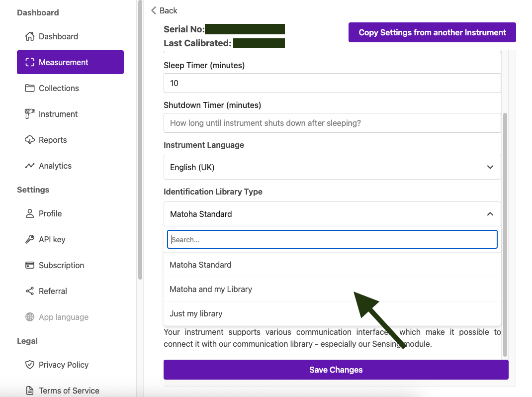Click the Analytics chart line icon
Viewport: 532px width, 397px height.
(30, 166)
